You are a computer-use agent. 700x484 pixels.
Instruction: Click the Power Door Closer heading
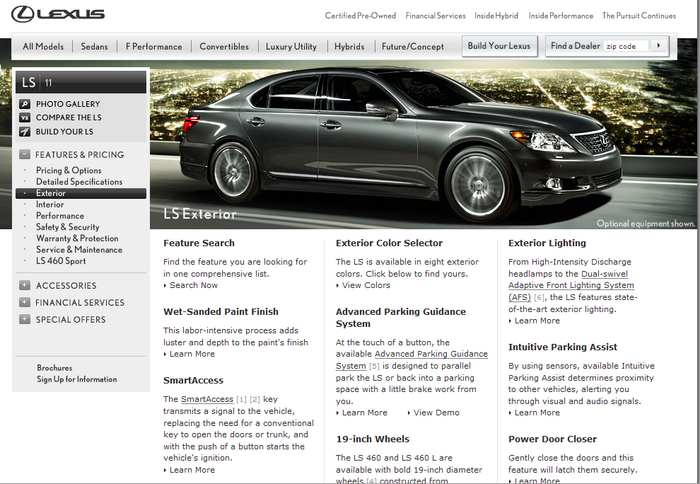pos(552,439)
